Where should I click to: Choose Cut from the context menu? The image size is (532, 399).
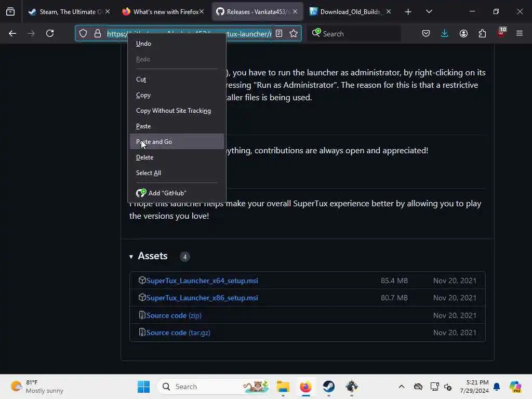[177, 79]
